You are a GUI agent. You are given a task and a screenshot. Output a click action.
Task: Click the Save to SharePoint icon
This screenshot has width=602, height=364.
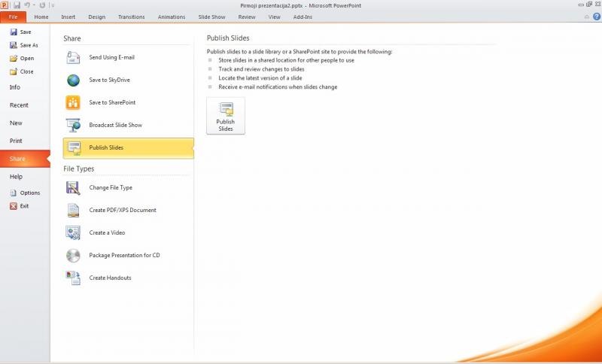coord(73,102)
